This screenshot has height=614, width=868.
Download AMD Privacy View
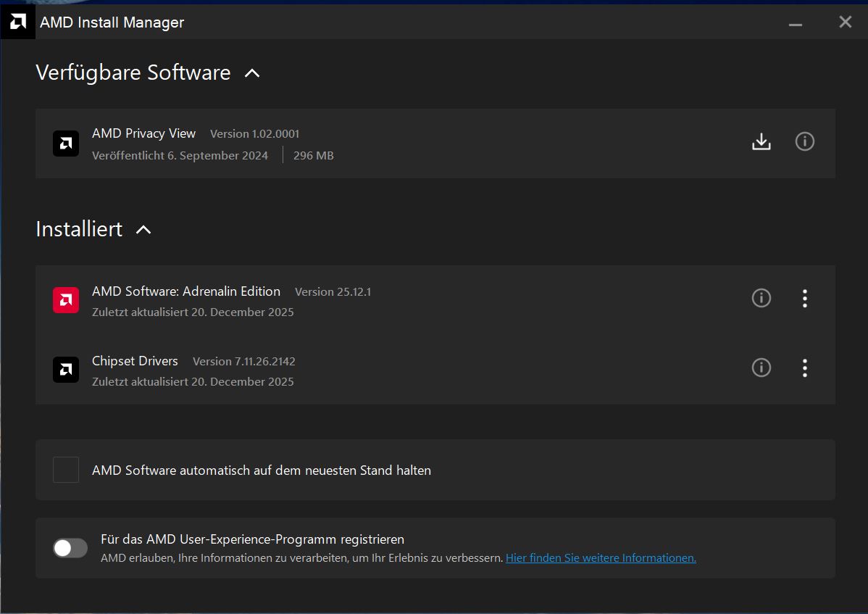click(761, 141)
